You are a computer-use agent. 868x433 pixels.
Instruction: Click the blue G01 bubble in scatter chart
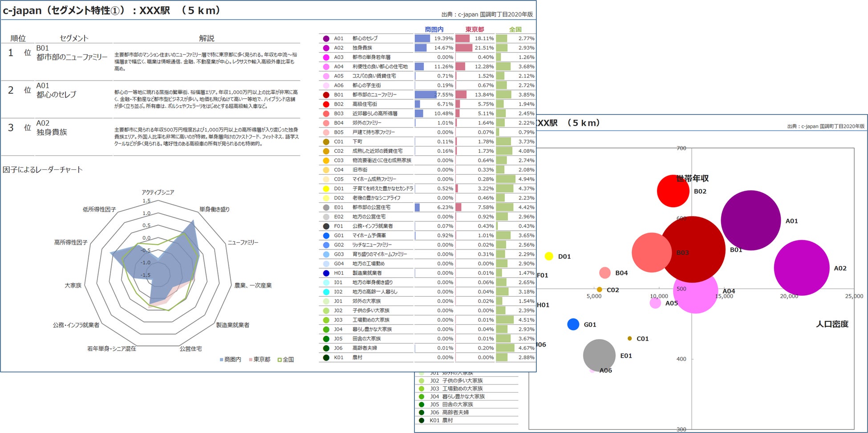(x=573, y=324)
